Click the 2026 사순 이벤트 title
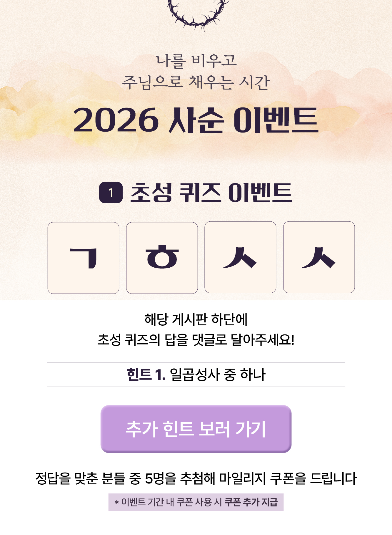The width and height of the screenshot is (392, 535). pyautogui.click(x=196, y=120)
